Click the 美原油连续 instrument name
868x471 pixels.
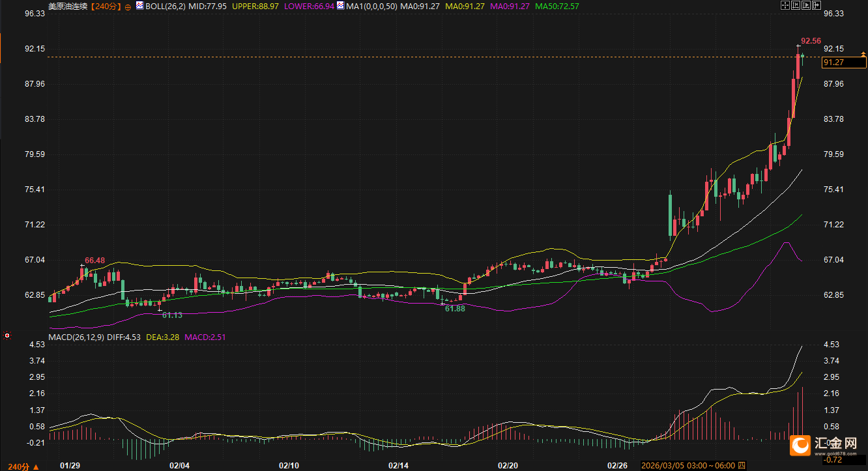pos(68,7)
